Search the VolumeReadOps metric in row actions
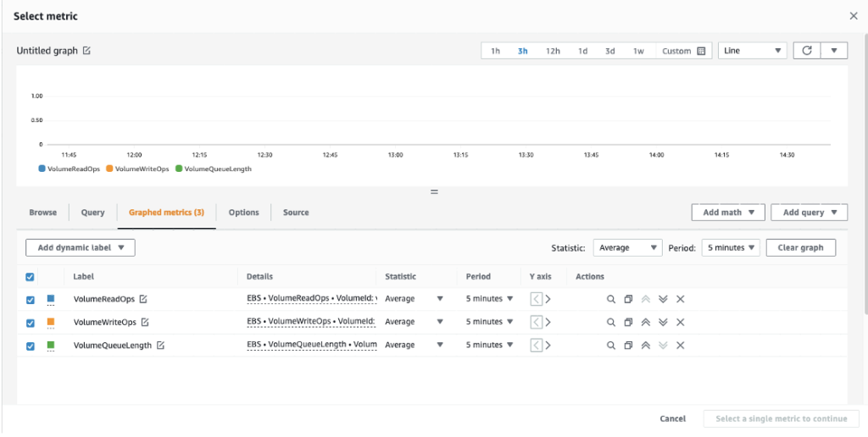The width and height of the screenshot is (868, 437). (x=611, y=299)
